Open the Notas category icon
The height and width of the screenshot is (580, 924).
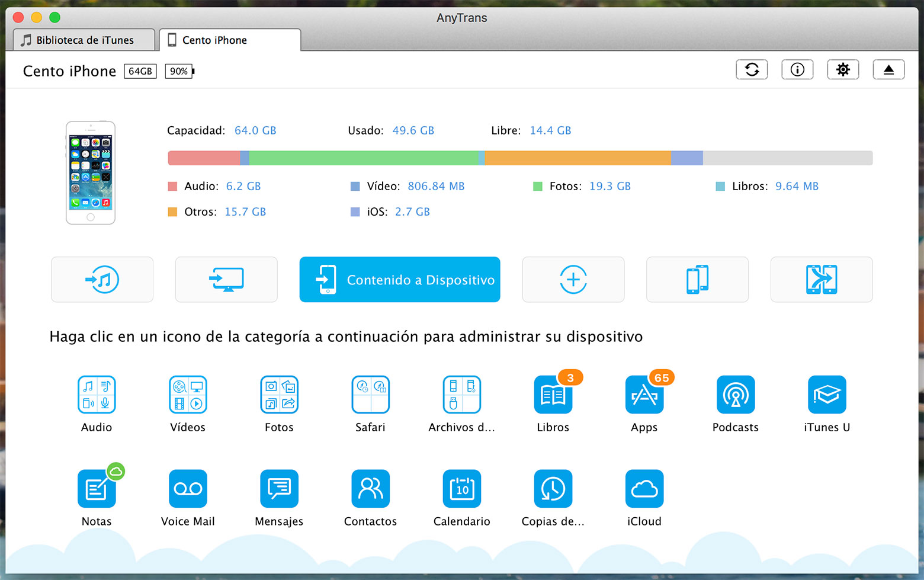(x=97, y=489)
